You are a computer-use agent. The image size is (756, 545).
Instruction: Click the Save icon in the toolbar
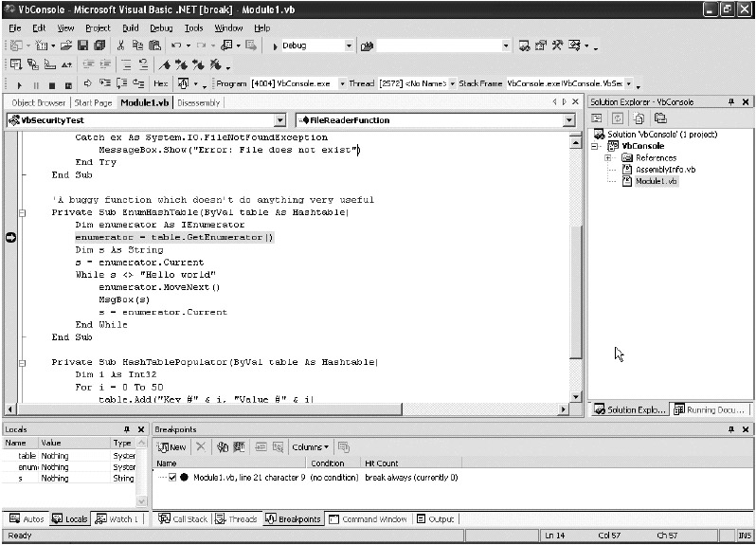pyautogui.click(x=83, y=45)
